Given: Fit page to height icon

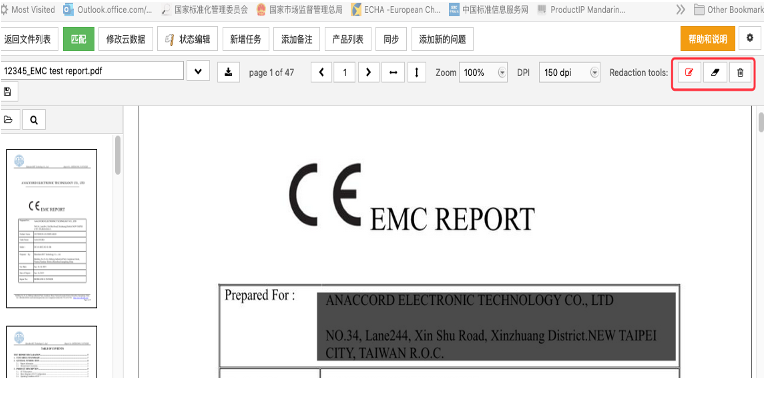Looking at the screenshot, I should (x=417, y=72).
